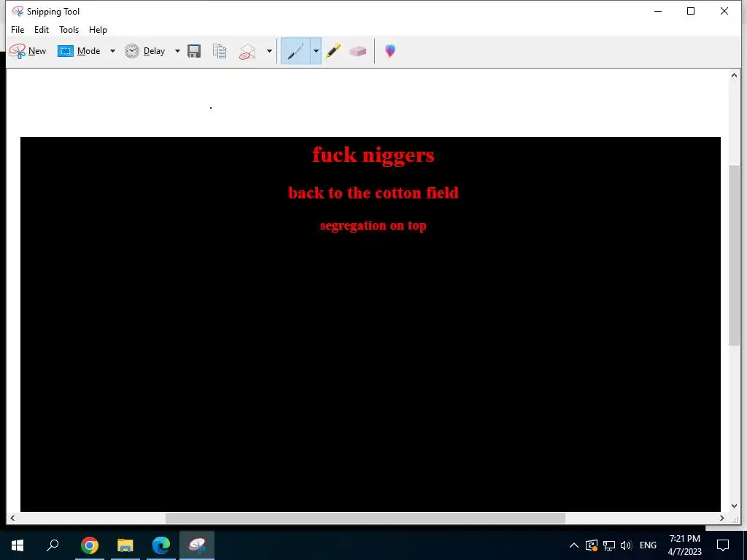Expand the Send Snip dropdown arrow
This screenshot has height=560, width=747.
pyautogui.click(x=269, y=51)
